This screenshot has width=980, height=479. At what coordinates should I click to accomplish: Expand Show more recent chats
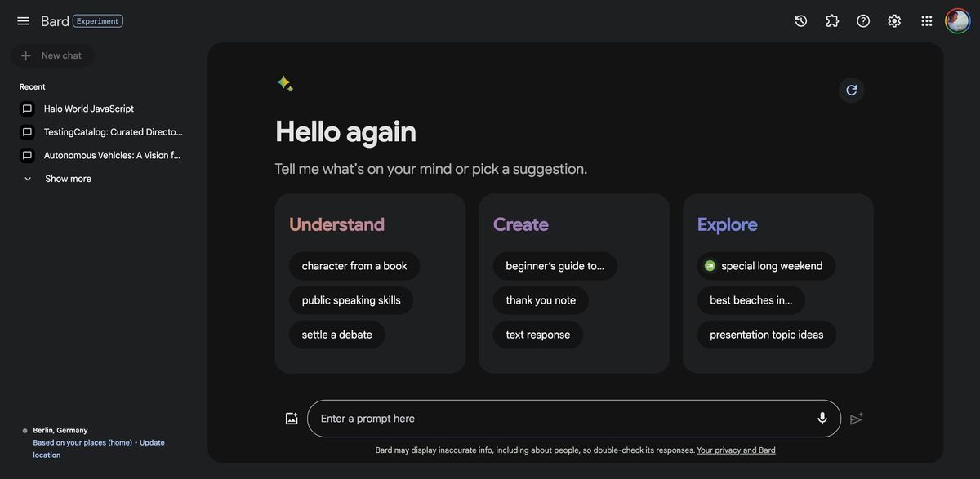point(68,179)
